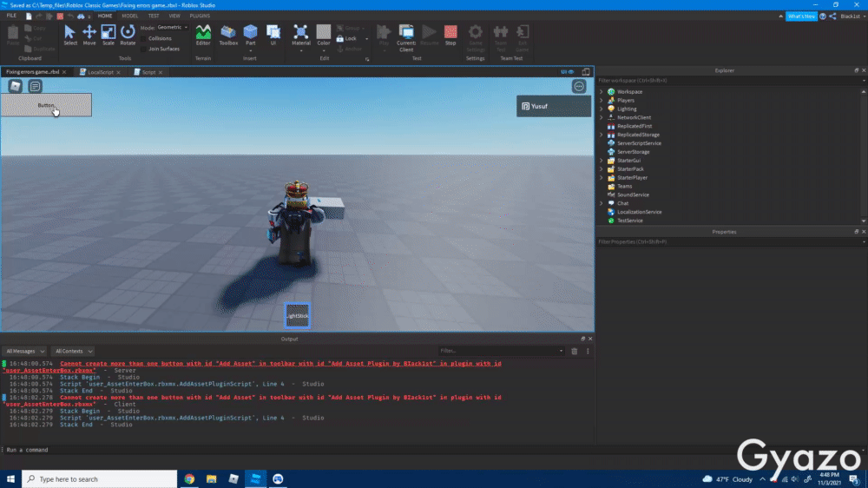
Task: Click the Yusuf player list entry
Action: tap(554, 106)
